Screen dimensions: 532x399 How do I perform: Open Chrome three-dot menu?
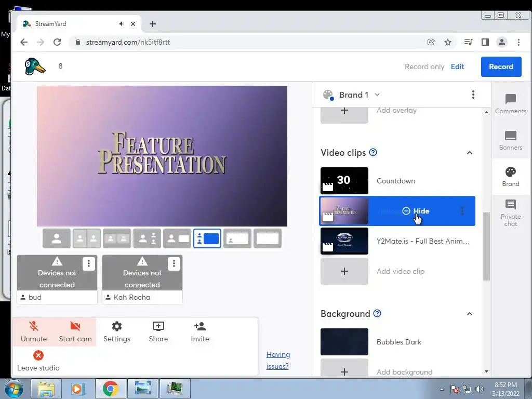518,42
